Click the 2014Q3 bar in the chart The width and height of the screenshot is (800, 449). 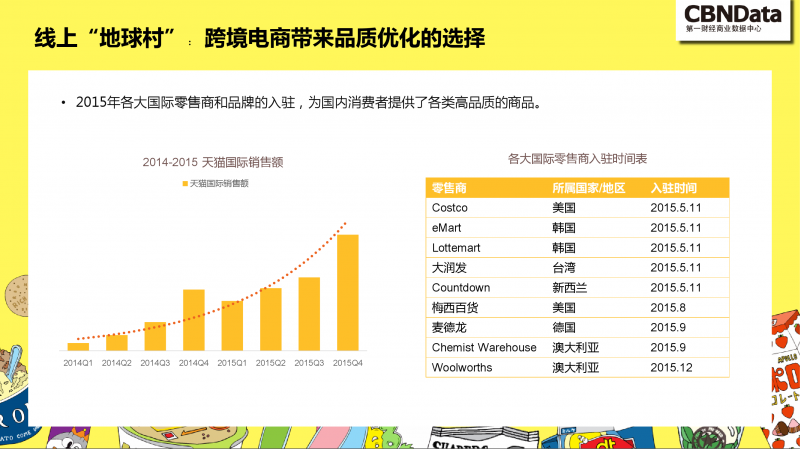155,336
